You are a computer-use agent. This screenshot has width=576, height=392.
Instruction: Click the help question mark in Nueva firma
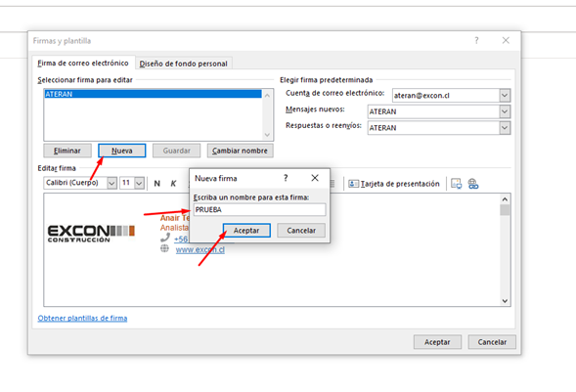pos(286,178)
